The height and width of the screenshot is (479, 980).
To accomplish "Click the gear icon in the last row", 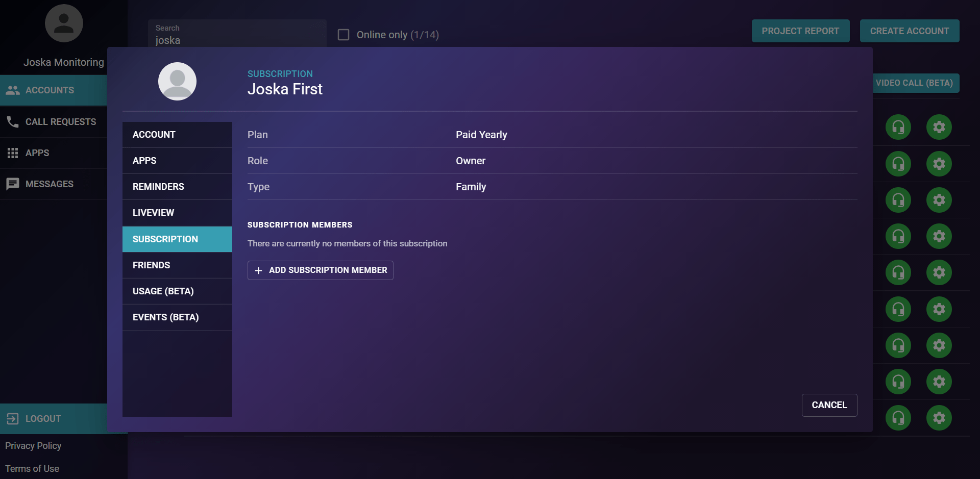I will point(939,418).
